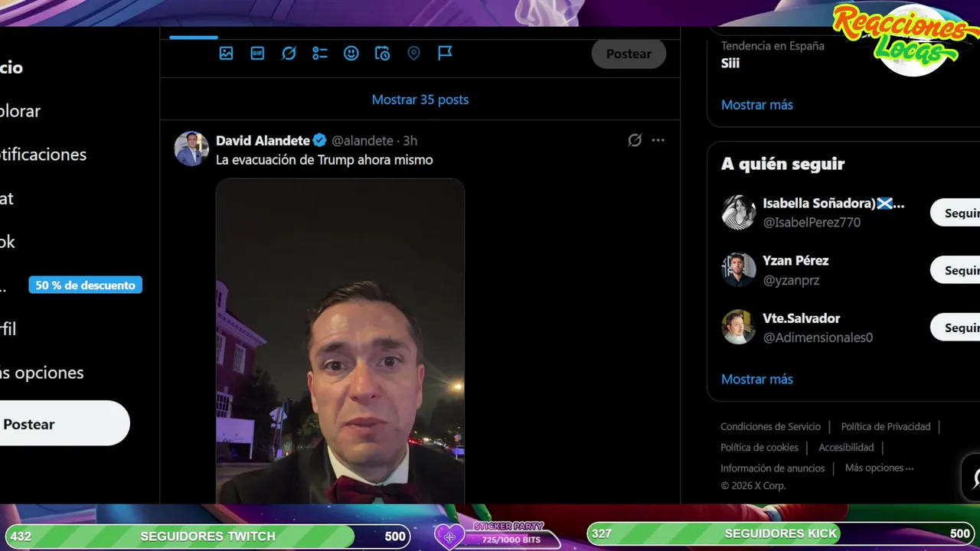Add a poll to the post
980x551 pixels.
click(x=320, y=54)
